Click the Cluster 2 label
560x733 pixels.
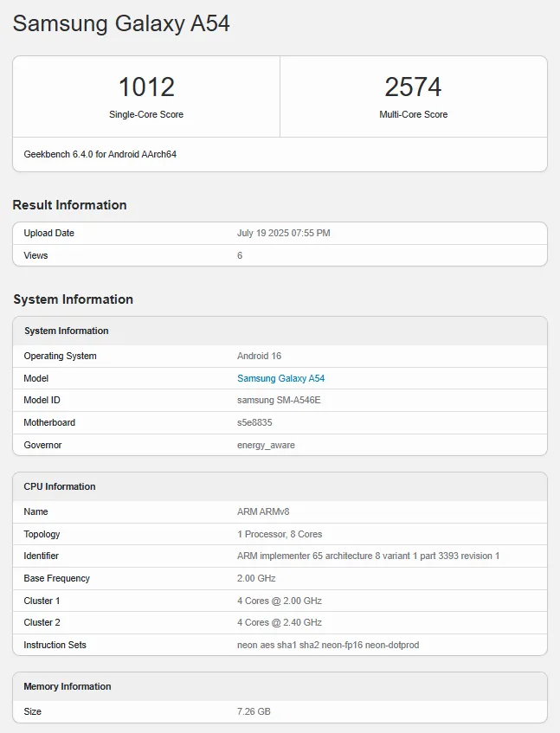click(x=42, y=622)
